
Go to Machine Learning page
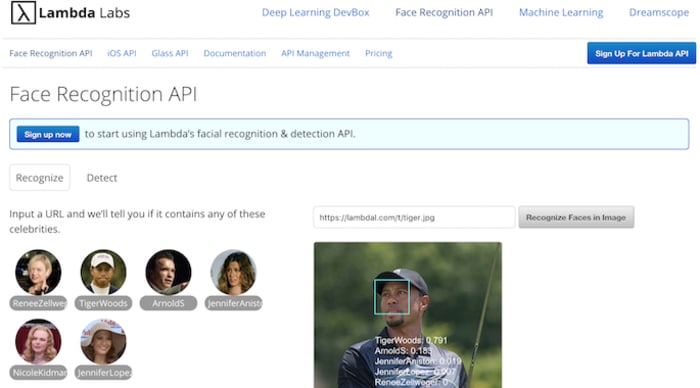click(561, 13)
